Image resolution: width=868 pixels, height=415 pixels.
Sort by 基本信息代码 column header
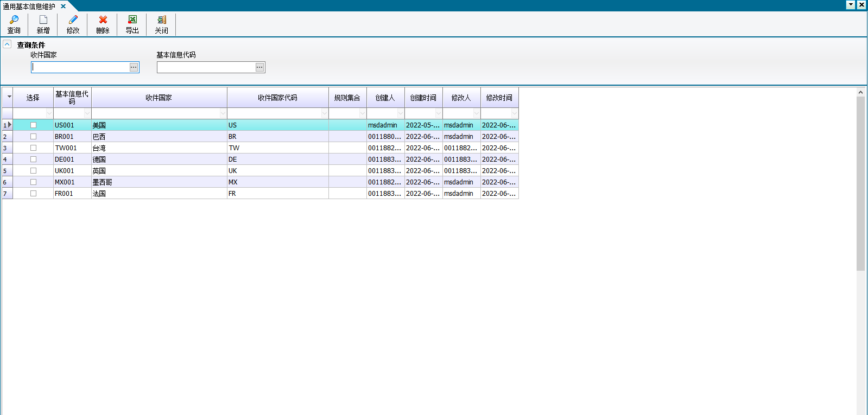coord(72,98)
